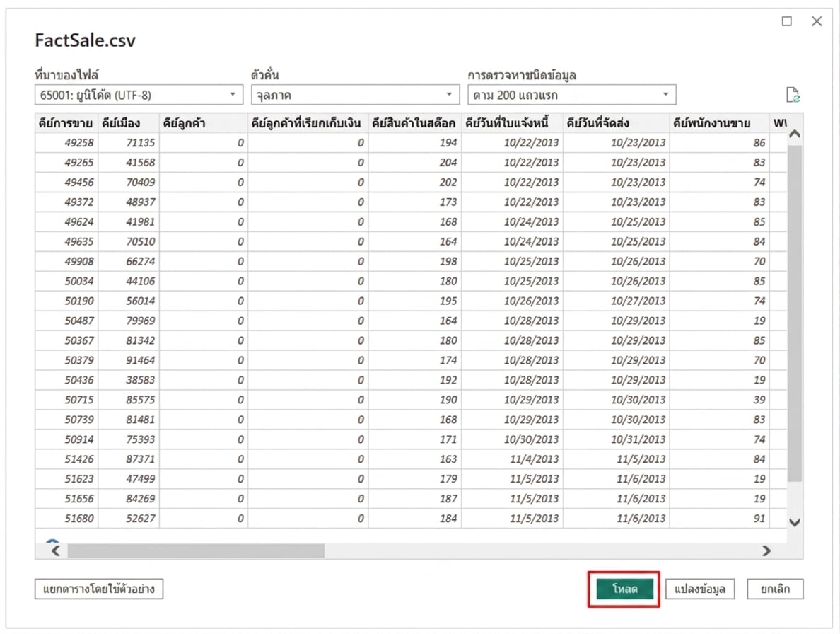Image resolution: width=840 pixels, height=634 pixels.
Task: Click salesperson key cell 39
Action: pyautogui.click(x=720, y=400)
